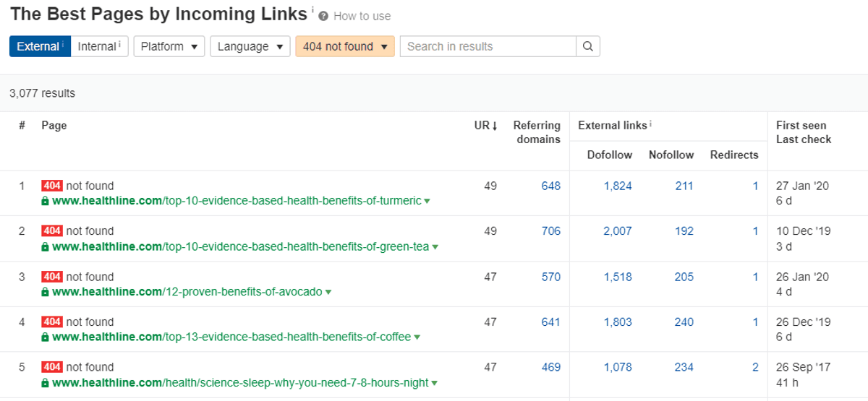Click nofollow count 234
868x401 pixels.
click(684, 367)
